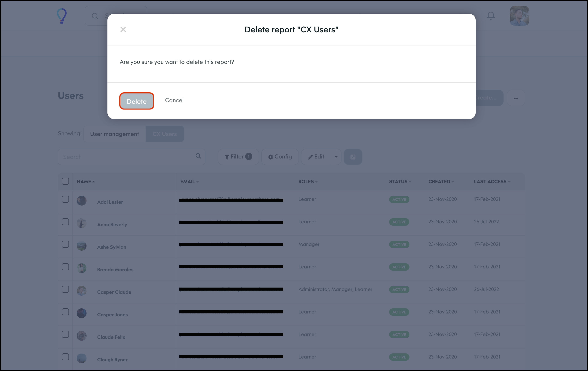The height and width of the screenshot is (371, 588).
Task: Click the lightbulb app logo
Action: tap(62, 16)
